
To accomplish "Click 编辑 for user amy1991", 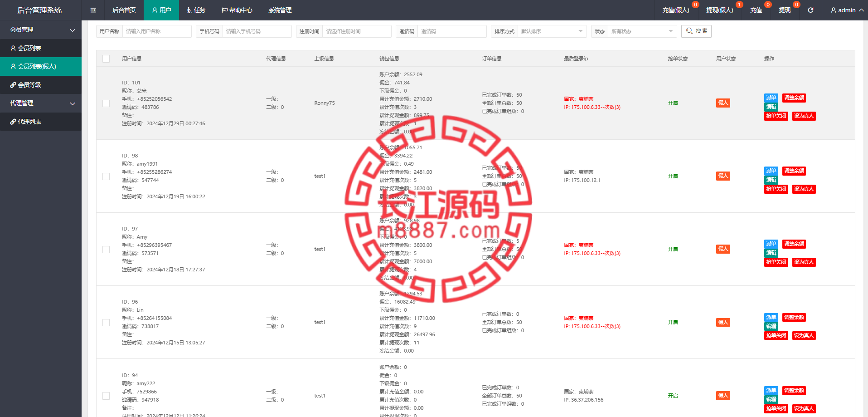I will tap(771, 180).
